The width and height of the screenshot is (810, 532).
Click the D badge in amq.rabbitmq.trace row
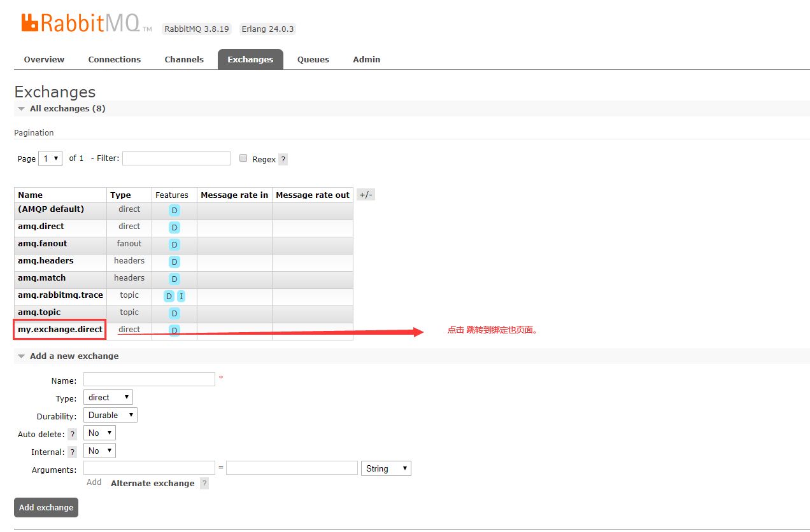[x=169, y=296]
